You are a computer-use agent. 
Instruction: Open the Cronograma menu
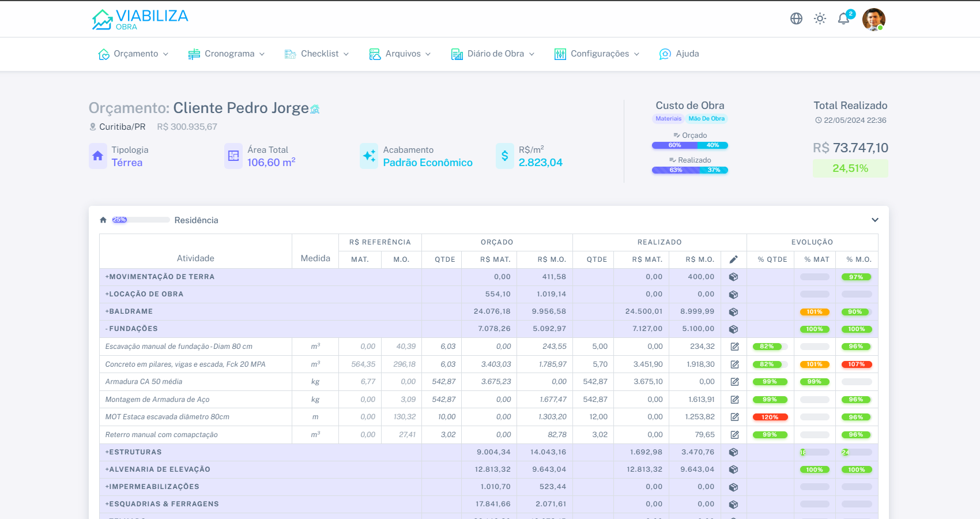point(227,54)
